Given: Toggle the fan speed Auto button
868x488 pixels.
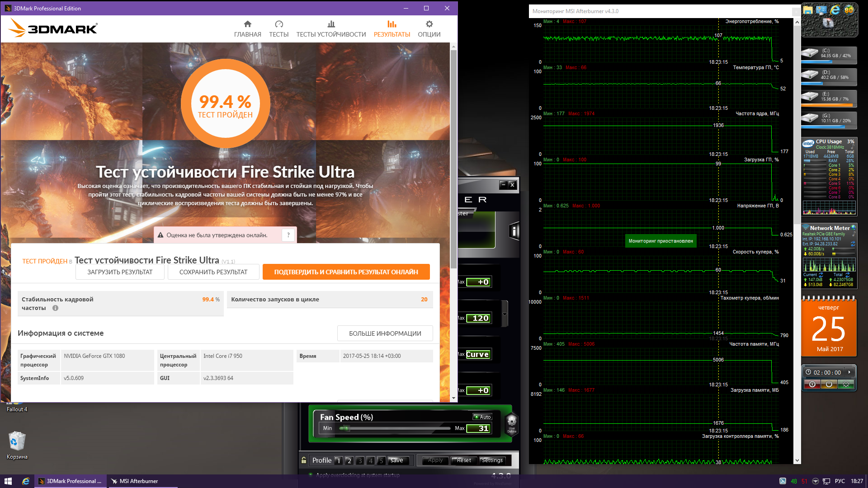Looking at the screenshot, I should pos(482,417).
